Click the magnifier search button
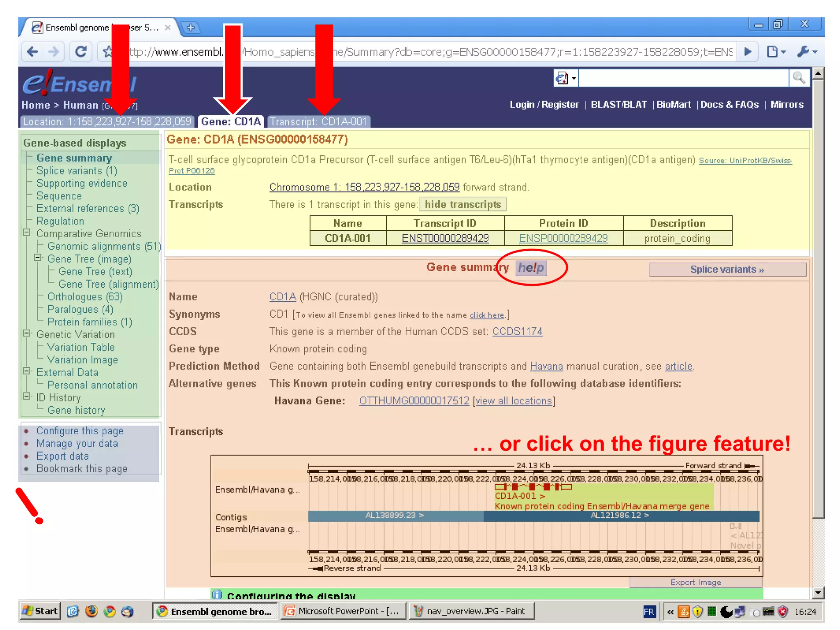 tap(799, 78)
